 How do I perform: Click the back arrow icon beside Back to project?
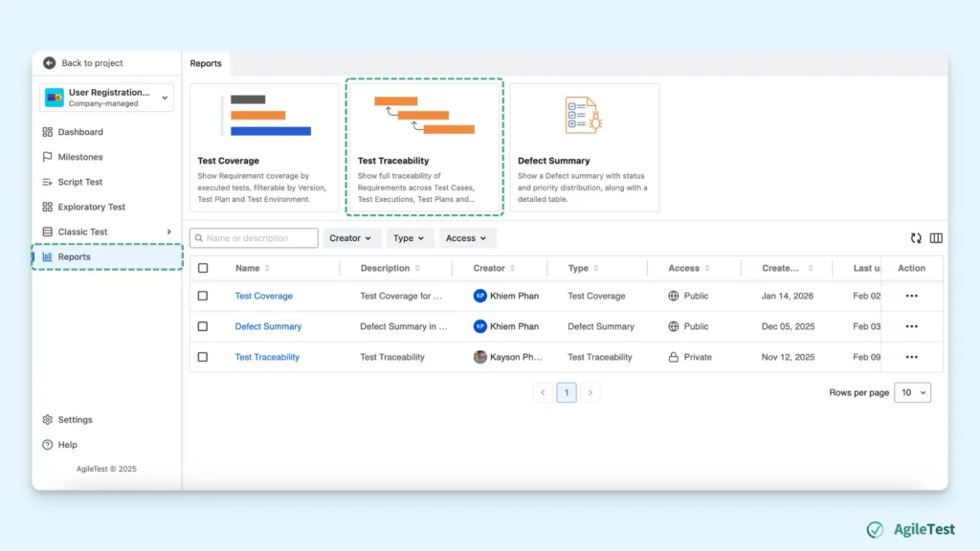(50, 63)
